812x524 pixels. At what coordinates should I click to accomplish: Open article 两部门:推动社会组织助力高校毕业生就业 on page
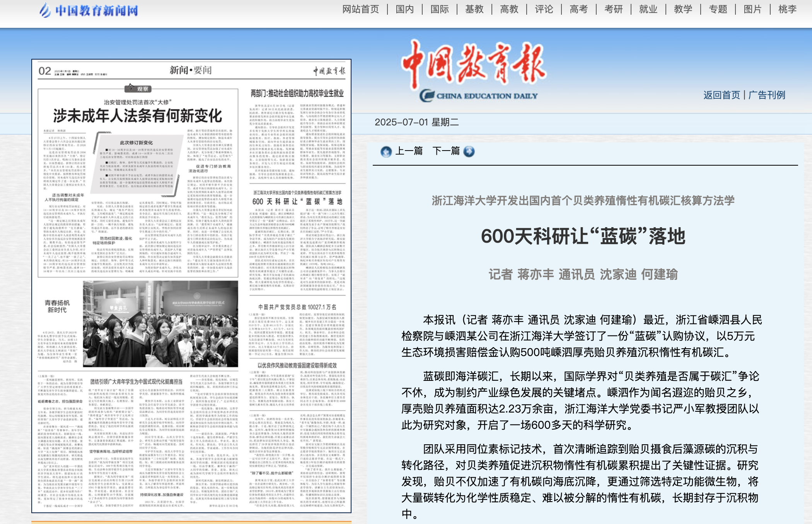297,93
